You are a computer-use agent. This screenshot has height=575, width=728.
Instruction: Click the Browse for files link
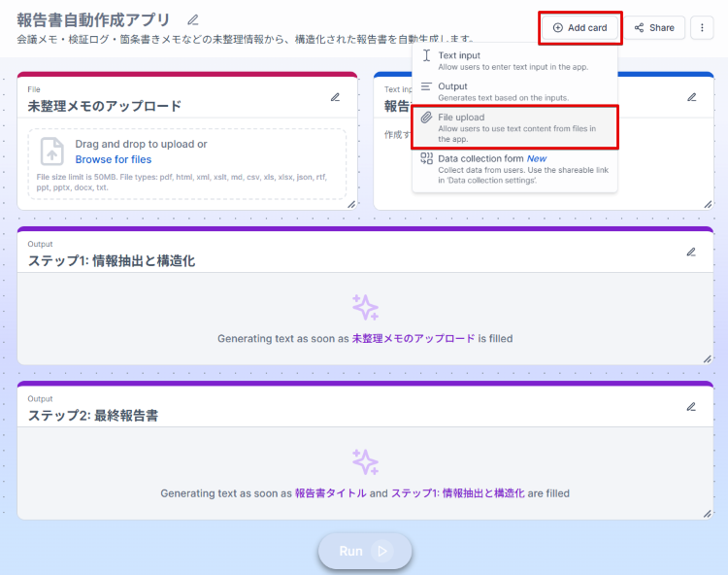click(114, 159)
